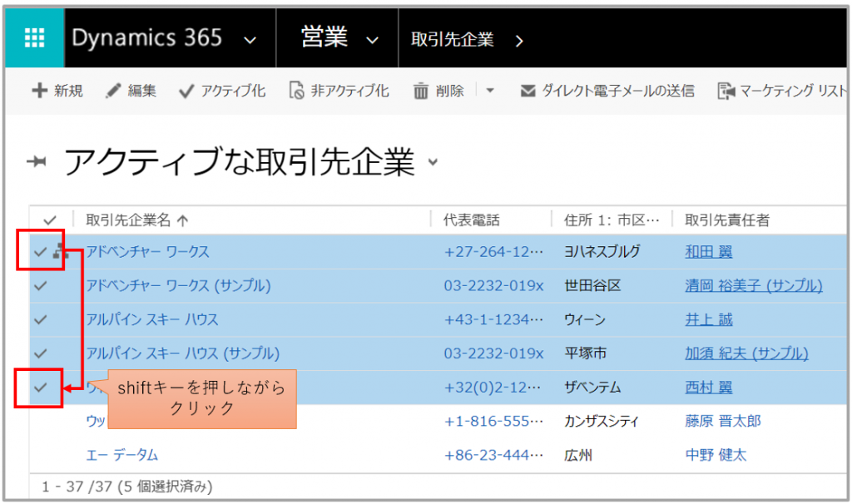Click the 削除 trash can icon
The height and width of the screenshot is (504, 852).
click(x=421, y=91)
